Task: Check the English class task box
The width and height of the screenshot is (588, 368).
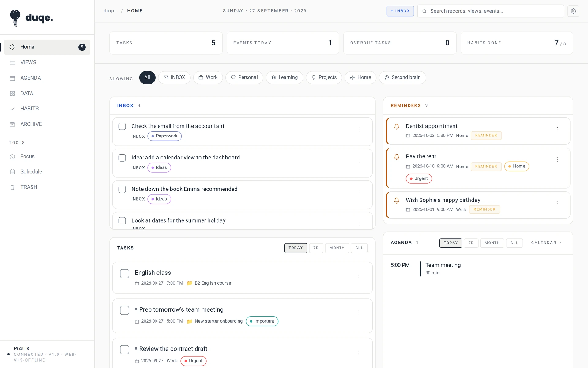Action: (x=125, y=274)
